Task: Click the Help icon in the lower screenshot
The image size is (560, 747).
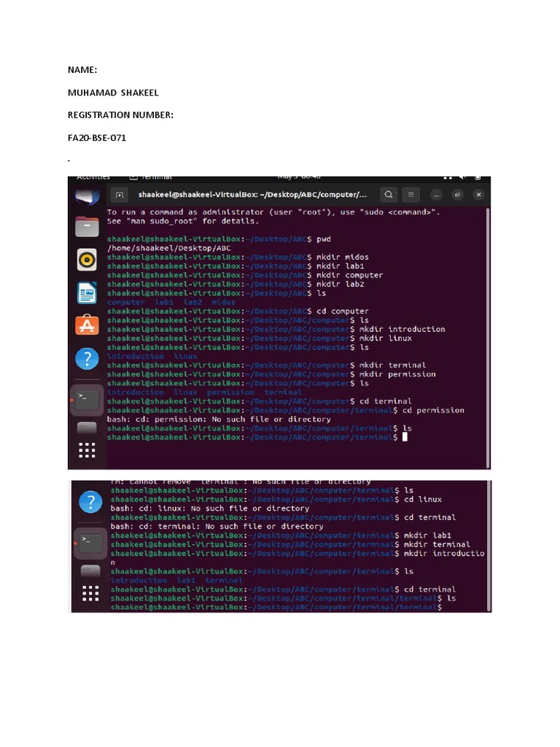Action: (x=90, y=502)
